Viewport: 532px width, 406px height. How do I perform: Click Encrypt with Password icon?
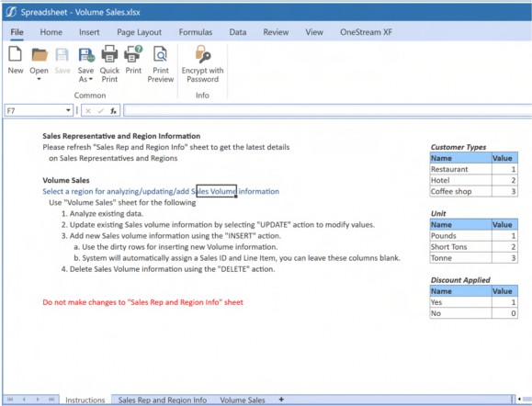click(x=202, y=54)
